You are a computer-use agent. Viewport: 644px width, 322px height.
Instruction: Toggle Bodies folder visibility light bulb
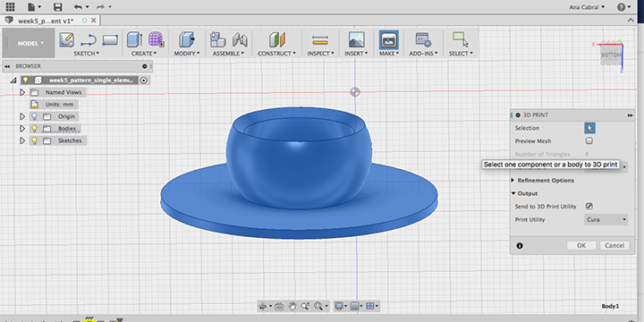point(35,129)
